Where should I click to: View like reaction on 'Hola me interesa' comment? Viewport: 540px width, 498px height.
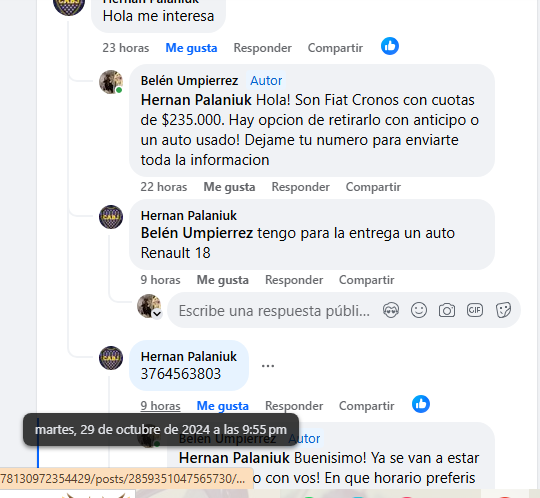point(390,46)
